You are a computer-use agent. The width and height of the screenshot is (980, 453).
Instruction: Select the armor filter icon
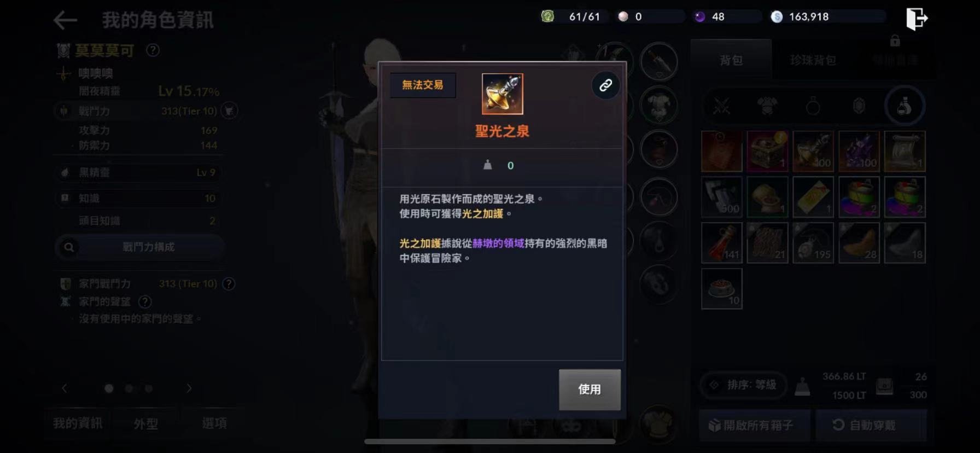point(767,106)
